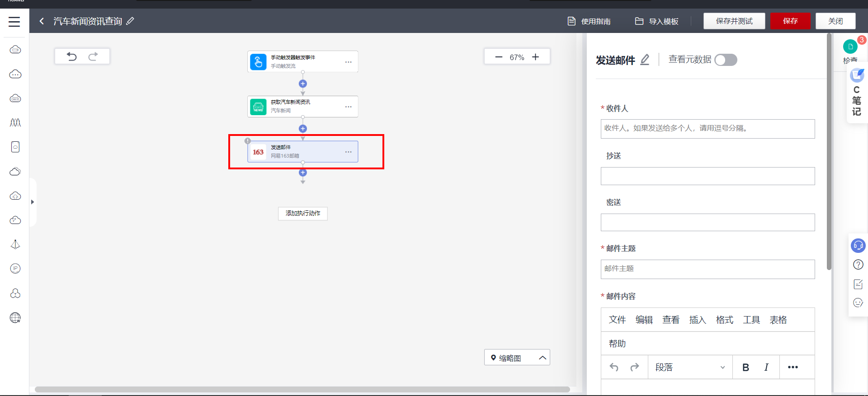Focus the 抄送 CC field
Screen dimensions: 868x396
coord(708,176)
